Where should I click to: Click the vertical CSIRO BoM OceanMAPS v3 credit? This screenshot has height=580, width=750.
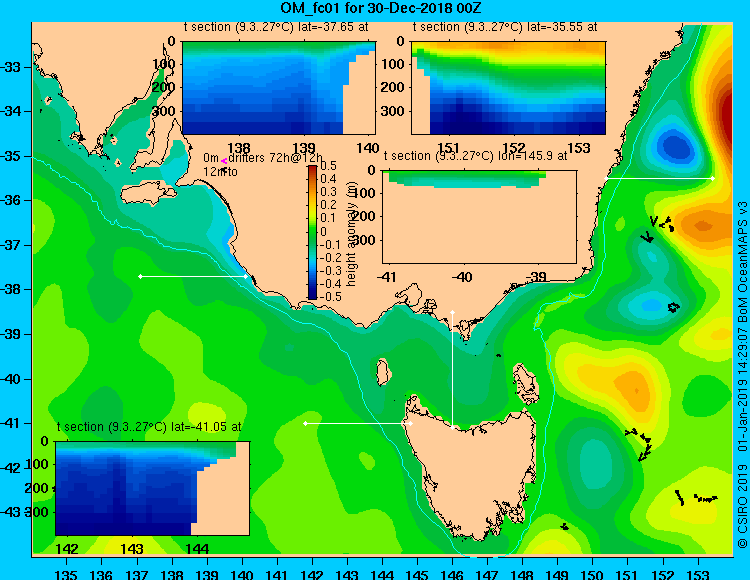pos(742,374)
